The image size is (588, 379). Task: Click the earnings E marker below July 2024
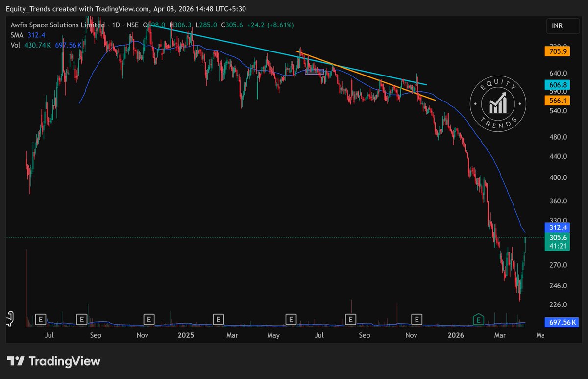[x=40, y=319]
